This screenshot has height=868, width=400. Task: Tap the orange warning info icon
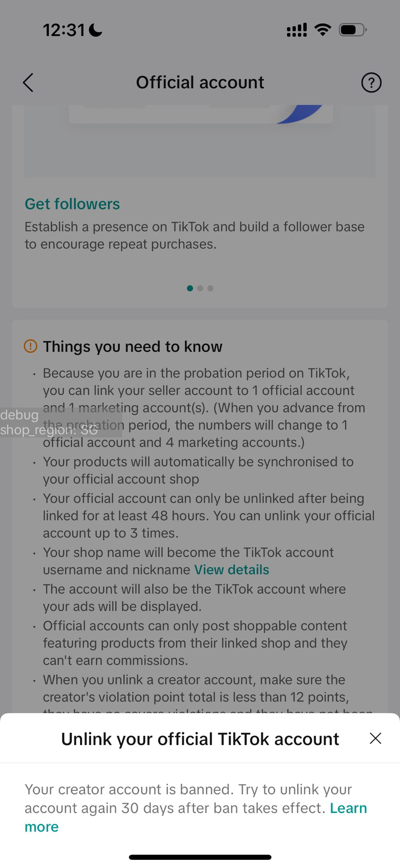click(30, 346)
